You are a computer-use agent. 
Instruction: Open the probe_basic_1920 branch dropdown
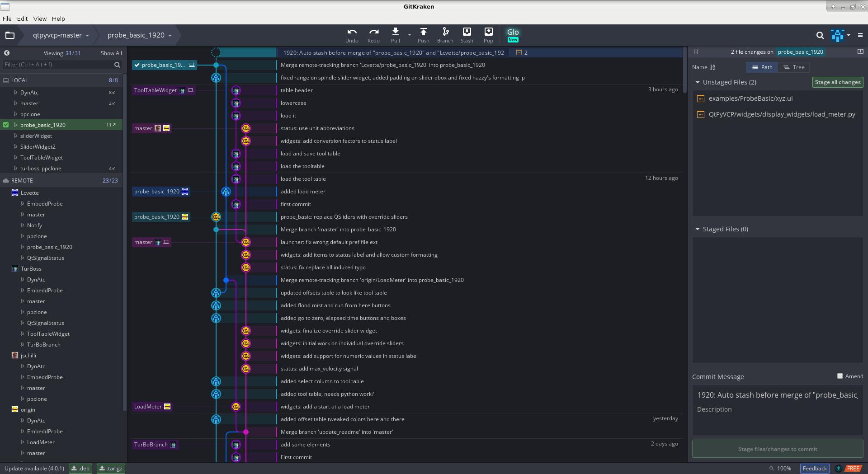pyautogui.click(x=139, y=35)
